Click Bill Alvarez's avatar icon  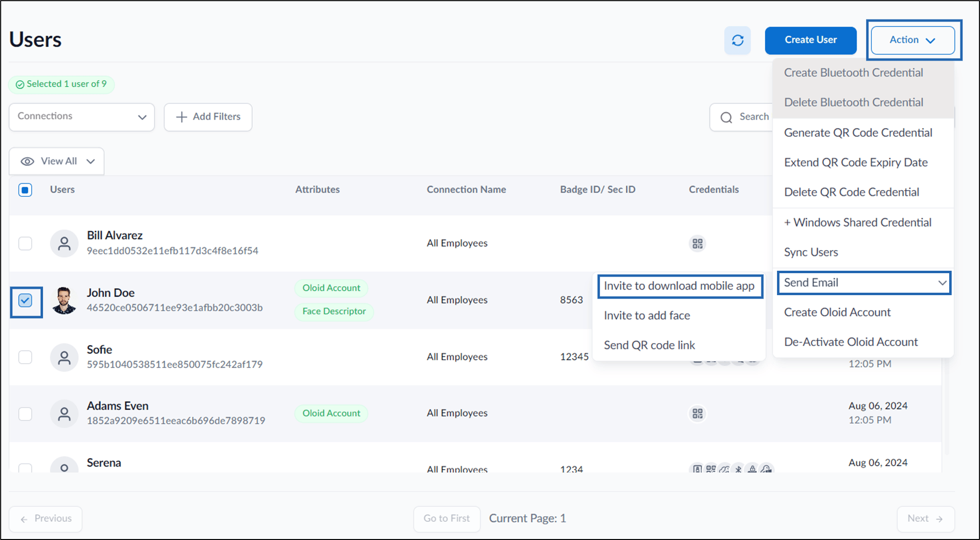64,243
